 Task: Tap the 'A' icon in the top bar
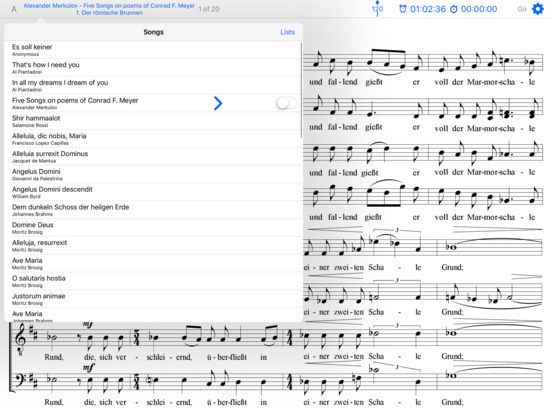[x=14, y=9]
